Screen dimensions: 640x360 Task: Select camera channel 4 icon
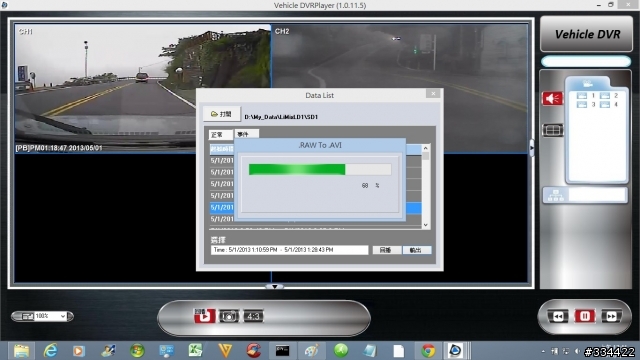pos(605,104)
